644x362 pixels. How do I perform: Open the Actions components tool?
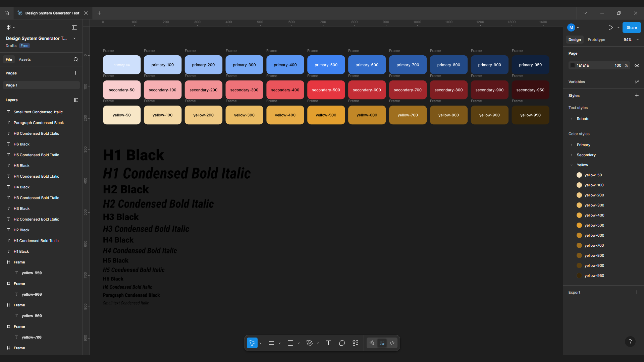356,343
